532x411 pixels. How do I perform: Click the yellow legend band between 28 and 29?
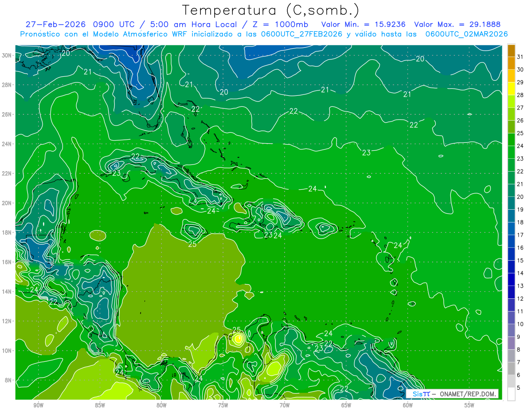[x=511, y=89]
